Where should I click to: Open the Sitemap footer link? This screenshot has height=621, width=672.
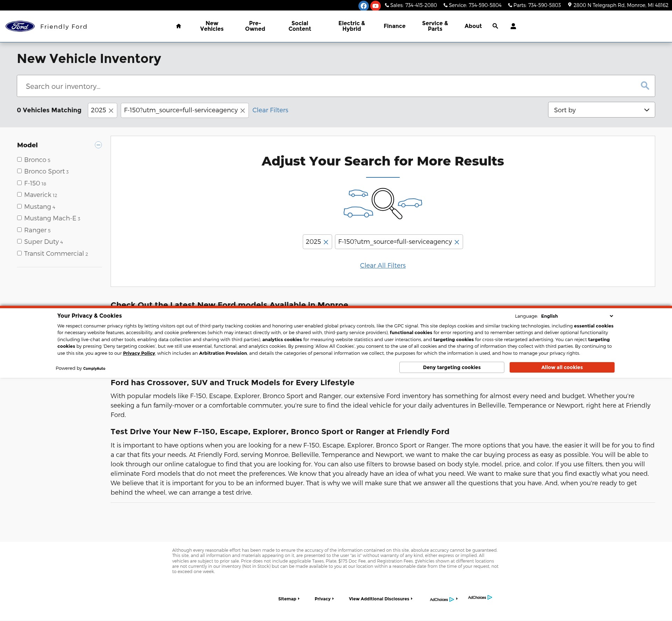point(289,599)
